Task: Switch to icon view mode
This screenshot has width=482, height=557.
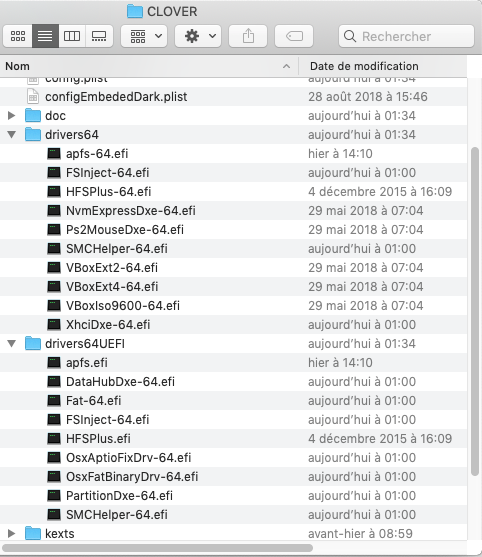Action: pyautogui.click(x=18, y=36)
